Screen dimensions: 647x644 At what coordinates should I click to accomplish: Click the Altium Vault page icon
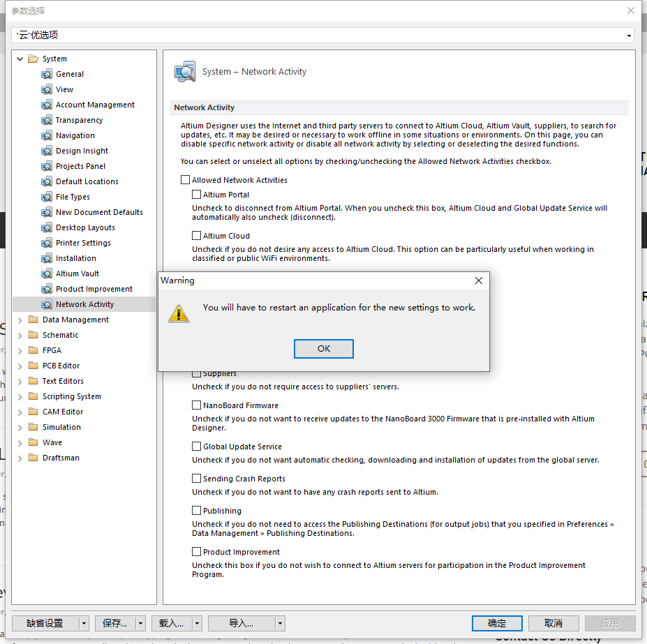tap(47, 274)
